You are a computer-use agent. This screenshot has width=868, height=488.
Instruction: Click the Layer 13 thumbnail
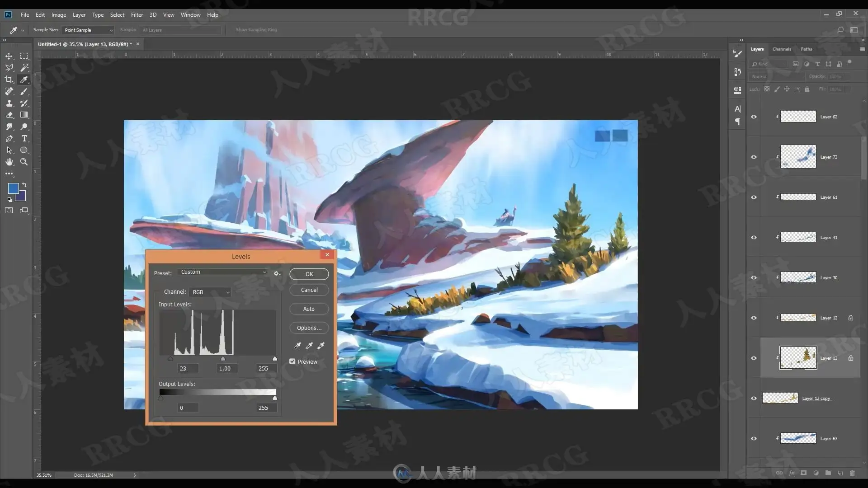(x=798, y=358)
